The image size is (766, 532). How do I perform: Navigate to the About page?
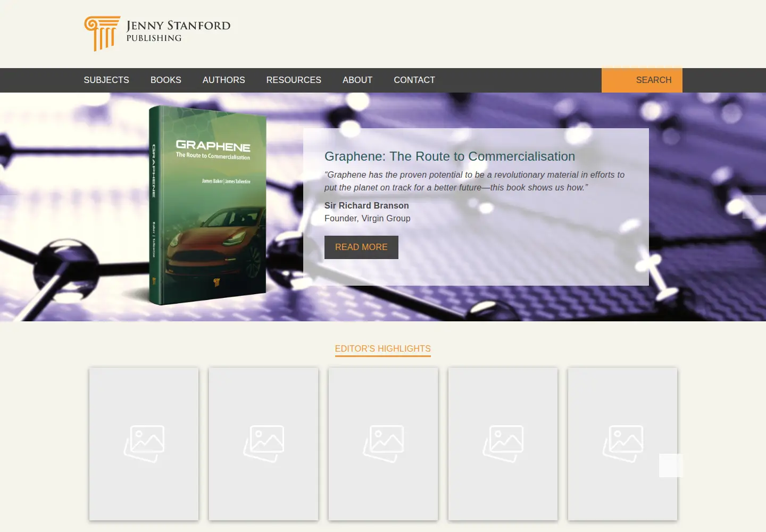click(x=357, y=80)
